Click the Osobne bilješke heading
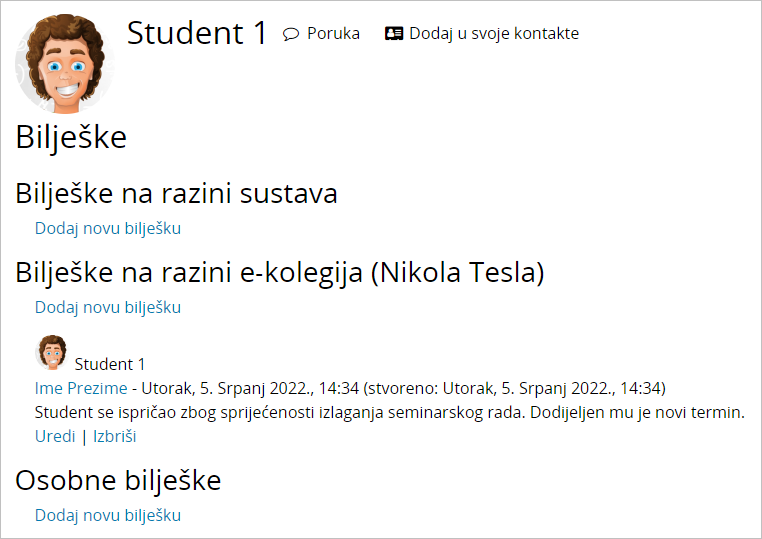This screenshot has width=762, height=539. (118, 480)
